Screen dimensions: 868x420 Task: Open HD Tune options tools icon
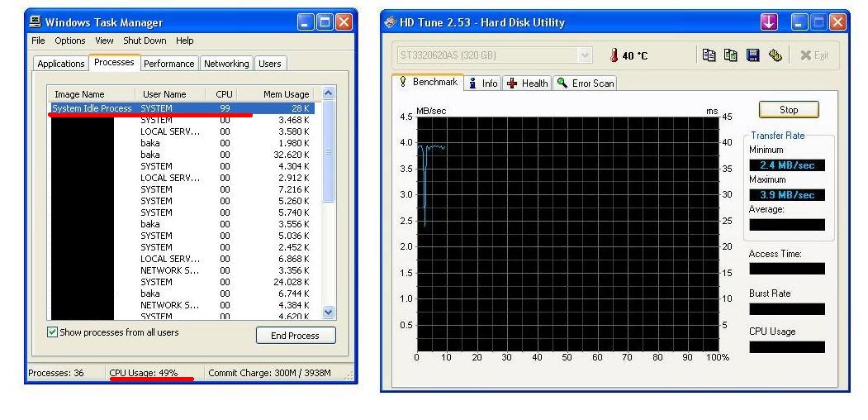pyautogui.click(x=775, y=55)
